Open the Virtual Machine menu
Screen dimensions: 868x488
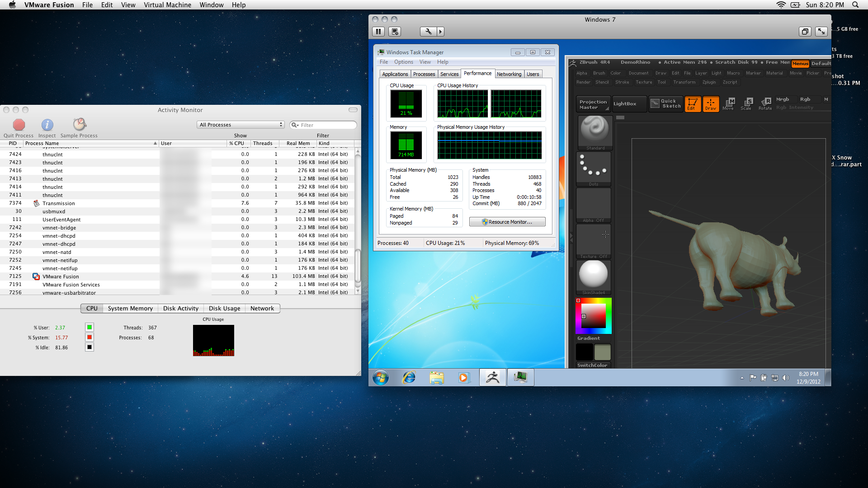tap(167, 5)
